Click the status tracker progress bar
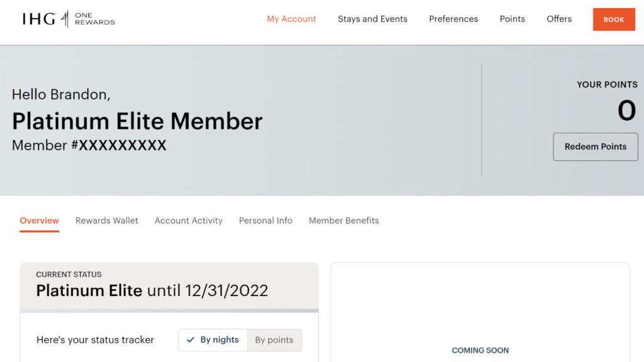 170,309
